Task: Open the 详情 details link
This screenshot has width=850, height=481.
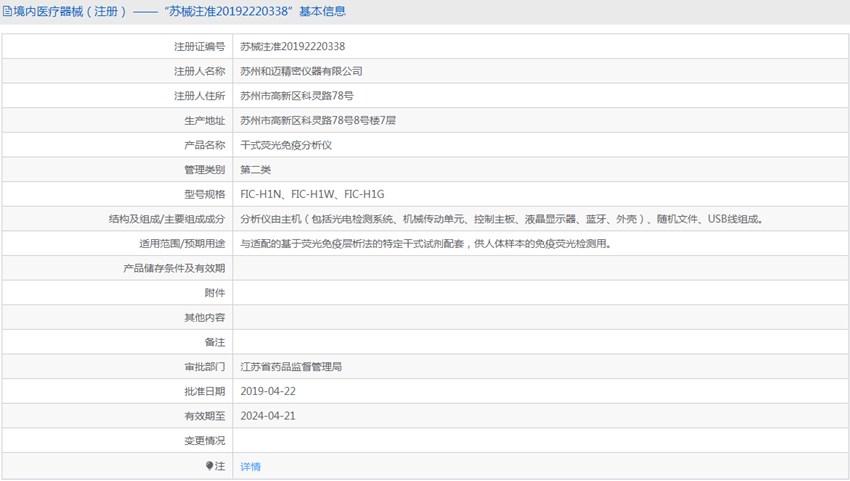Action: coord(250,466)
